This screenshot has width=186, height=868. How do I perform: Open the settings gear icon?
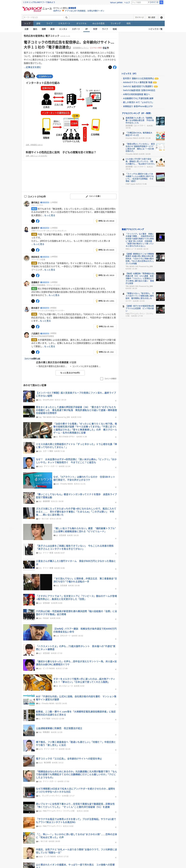click(x=161, y=17)
